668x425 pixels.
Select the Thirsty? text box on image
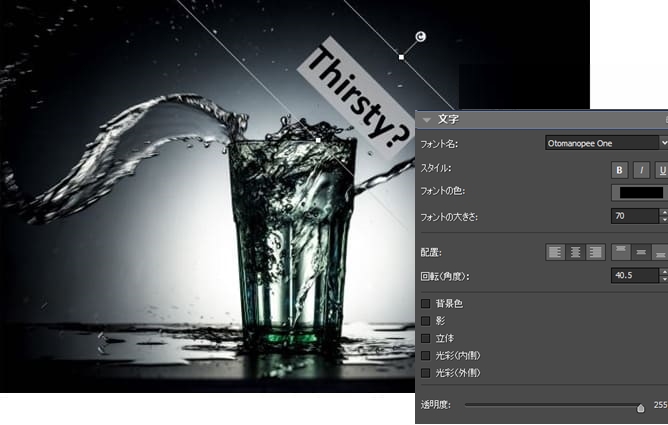click(x=356, y=98)
